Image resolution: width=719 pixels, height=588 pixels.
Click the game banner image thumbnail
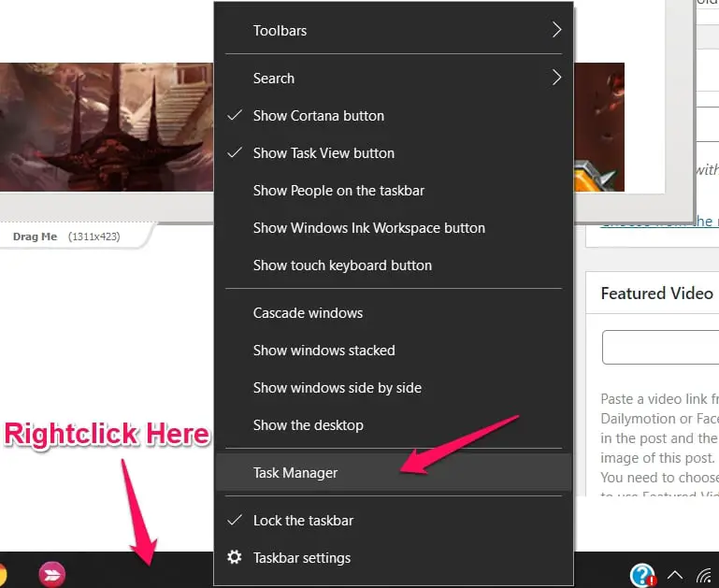tap(107, 127)
